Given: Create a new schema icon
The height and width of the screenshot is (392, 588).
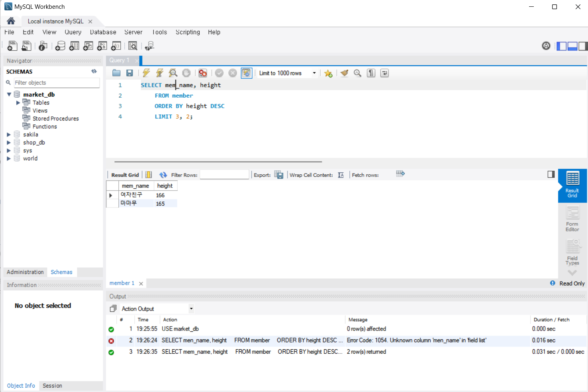Looking at the screenshot, I should pos(60,46).
